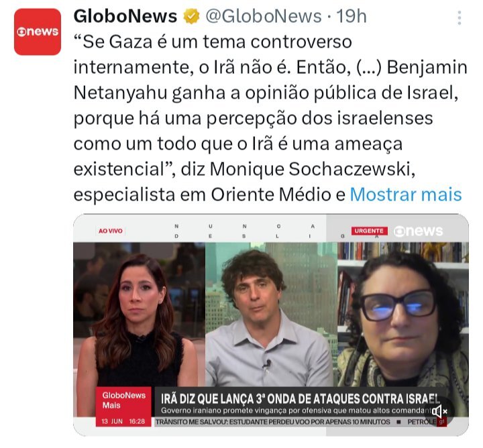The height and width of the screenshot is (448, 483).
Task: Click the tweet text about Gaza
Action: (270, 118)
